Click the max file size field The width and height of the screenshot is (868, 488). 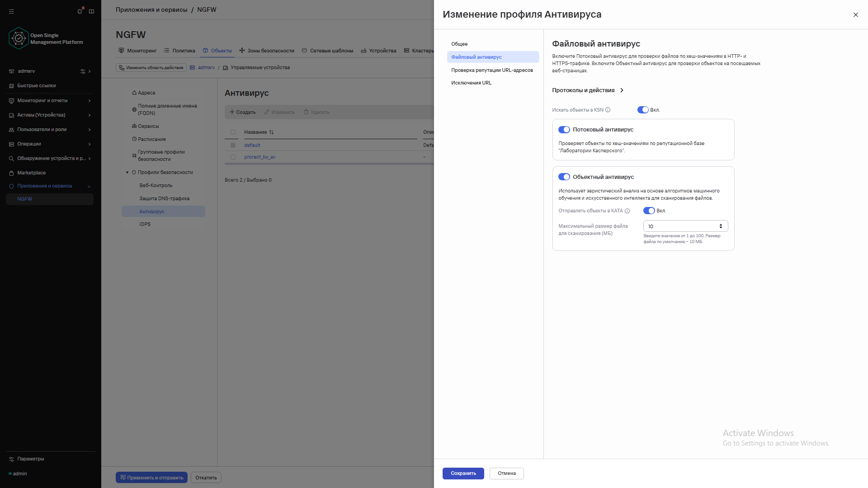[680, 226]
